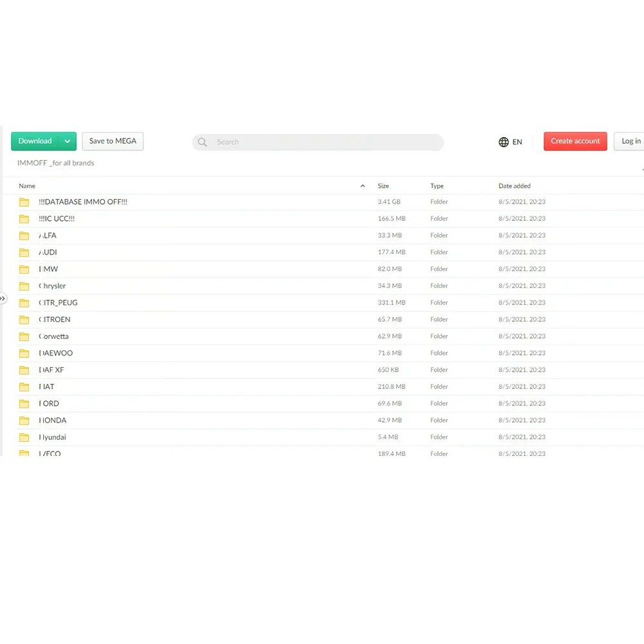Click the AUDI folder icon

coord(24,252)
